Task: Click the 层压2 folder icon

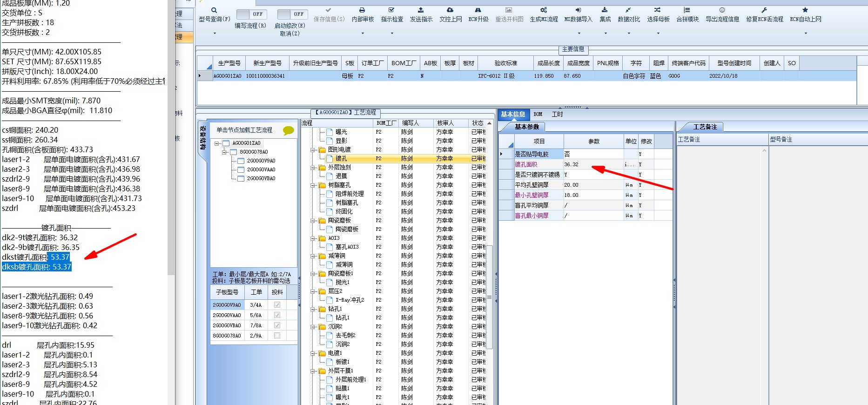Action: click(322, 291)
